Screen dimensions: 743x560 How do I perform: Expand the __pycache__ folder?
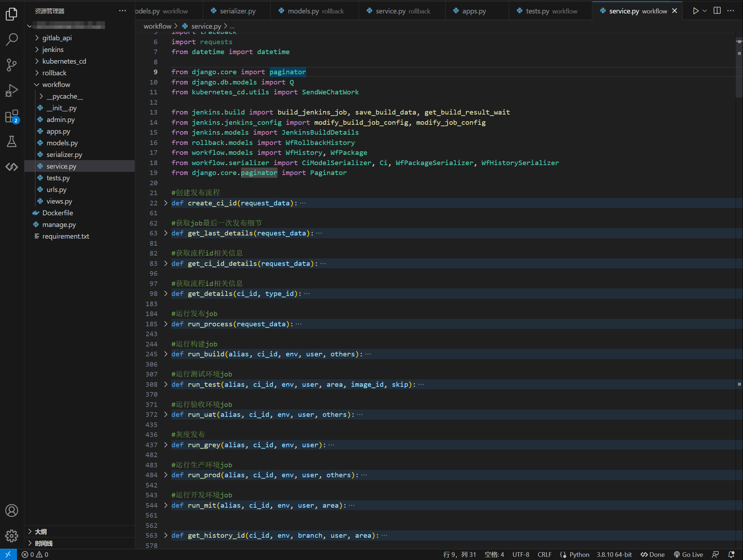(80, 96)
